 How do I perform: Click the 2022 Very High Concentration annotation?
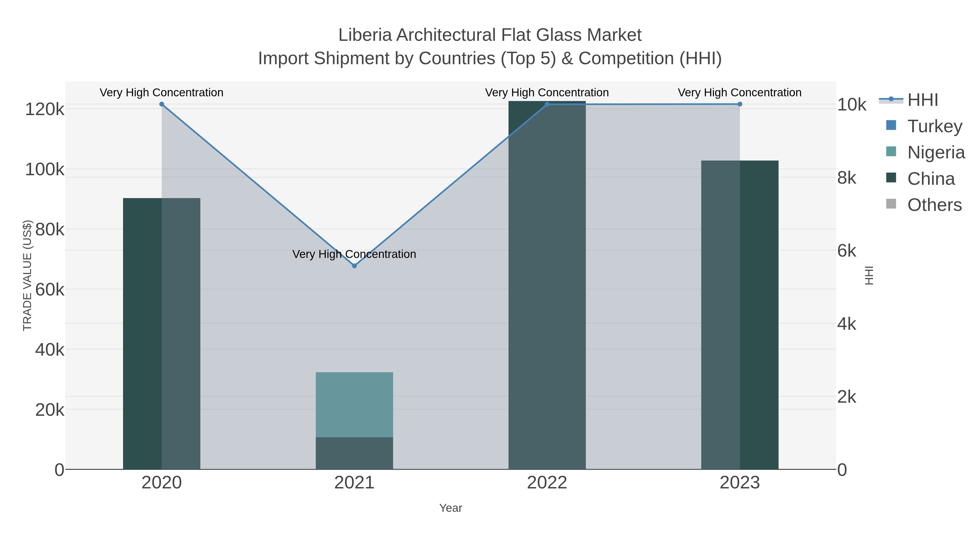point(547,93)
